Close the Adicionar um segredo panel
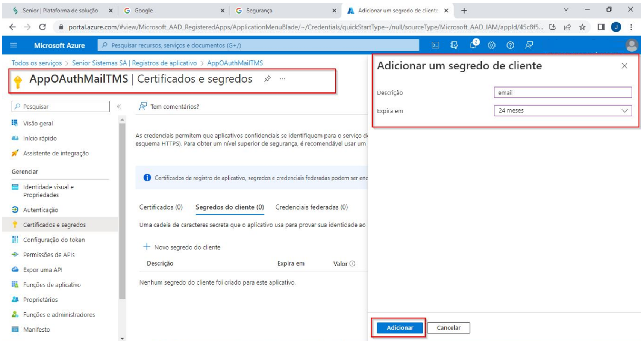644x341 pixels. [x=624, y=66]
